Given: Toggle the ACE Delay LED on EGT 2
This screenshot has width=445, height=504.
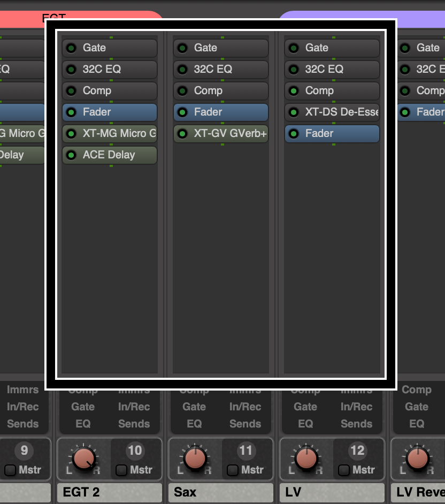Looking at the screenshot, I should tap(71, 155).
